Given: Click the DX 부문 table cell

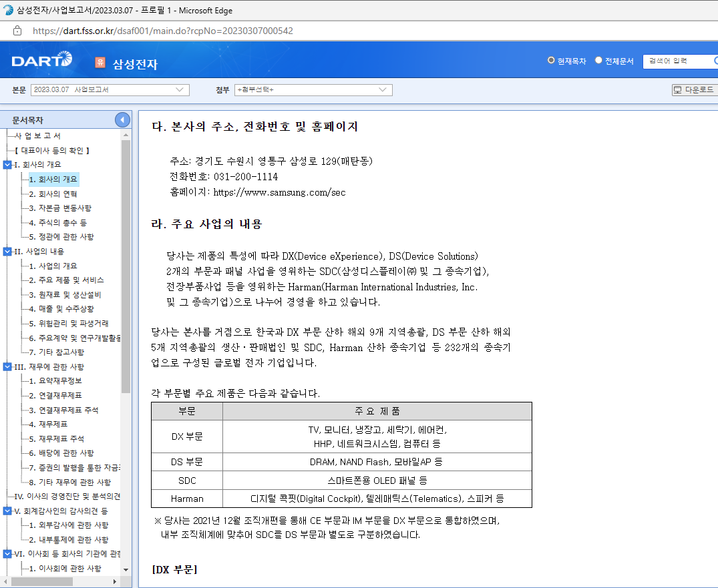Looking at the screenshot, I should click(x=187, y=436).
